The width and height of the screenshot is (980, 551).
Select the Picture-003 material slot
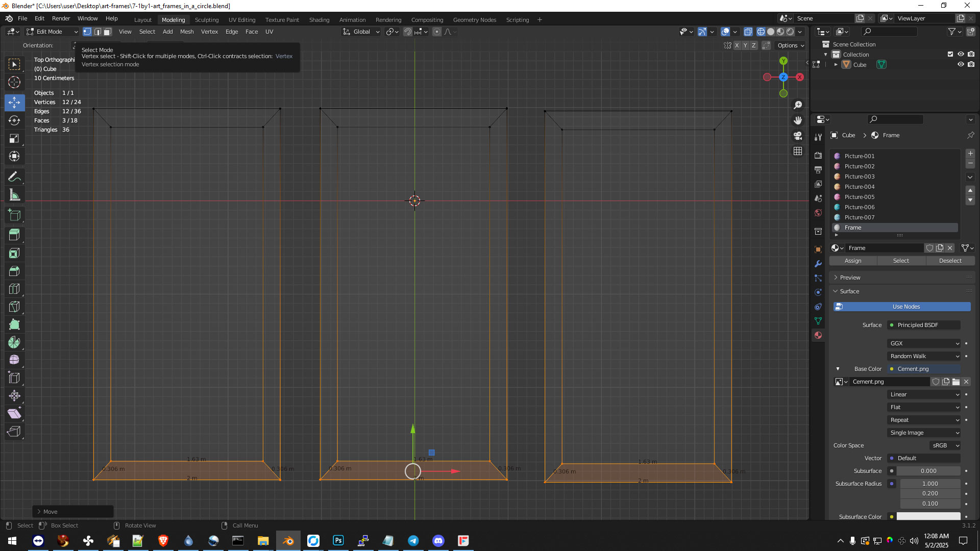895,177
